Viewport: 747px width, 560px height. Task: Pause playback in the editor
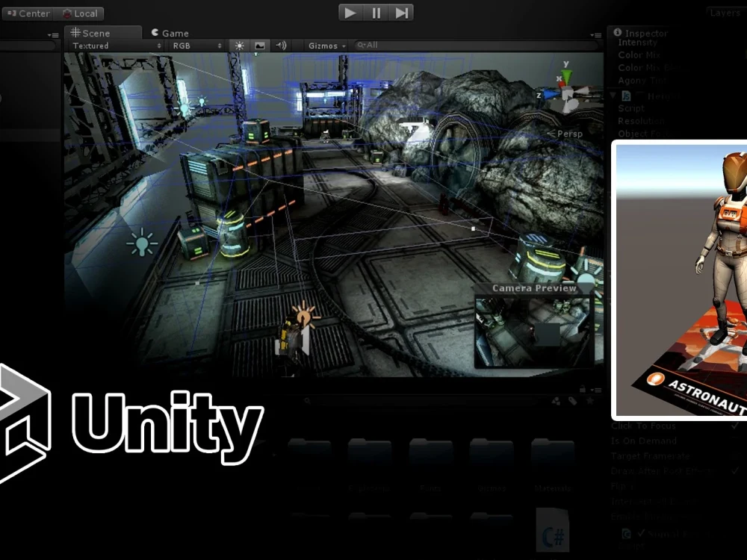pos(376,13)
